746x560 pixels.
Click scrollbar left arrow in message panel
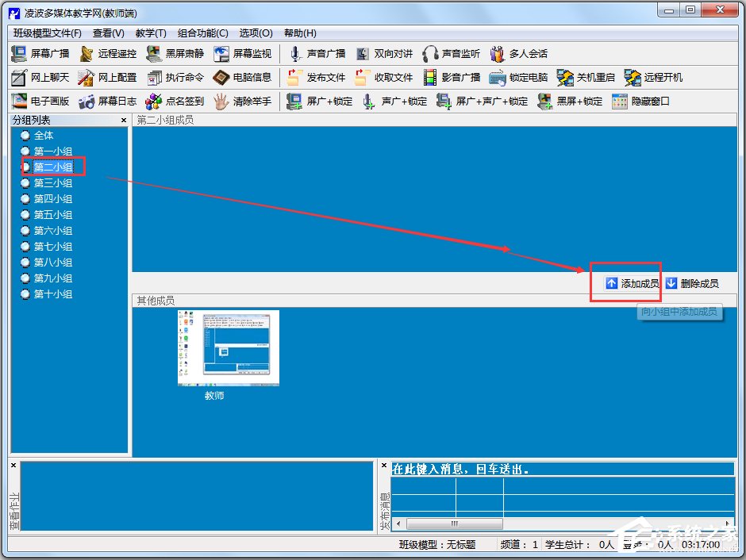(x=398, y=524)
